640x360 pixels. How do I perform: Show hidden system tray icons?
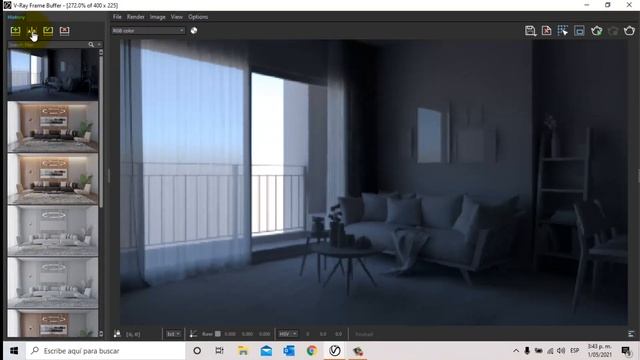coord(516,351)
